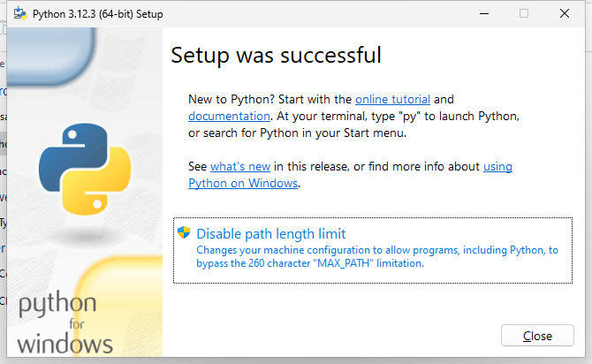Click the Python installer icon in title bar
This screenshot has width=592, height=364.
(20, 13)
